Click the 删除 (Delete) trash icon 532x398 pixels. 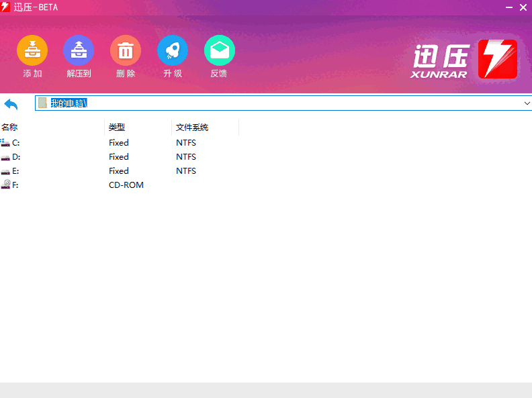coord(126,51)
